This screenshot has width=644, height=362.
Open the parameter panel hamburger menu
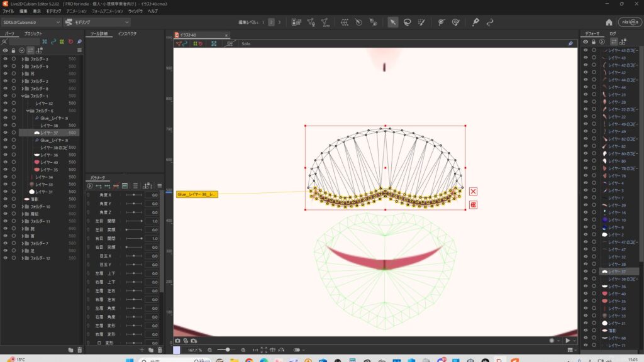(x=160, y=186)
